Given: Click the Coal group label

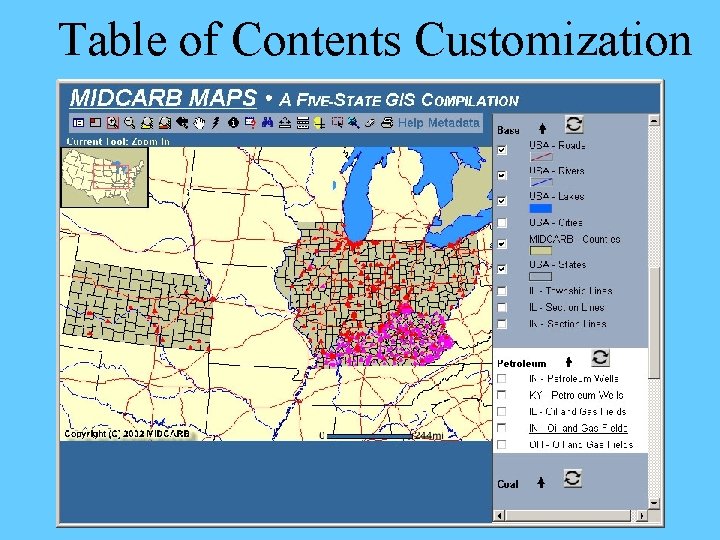Looking at the screenshot, I should [507, 484].
